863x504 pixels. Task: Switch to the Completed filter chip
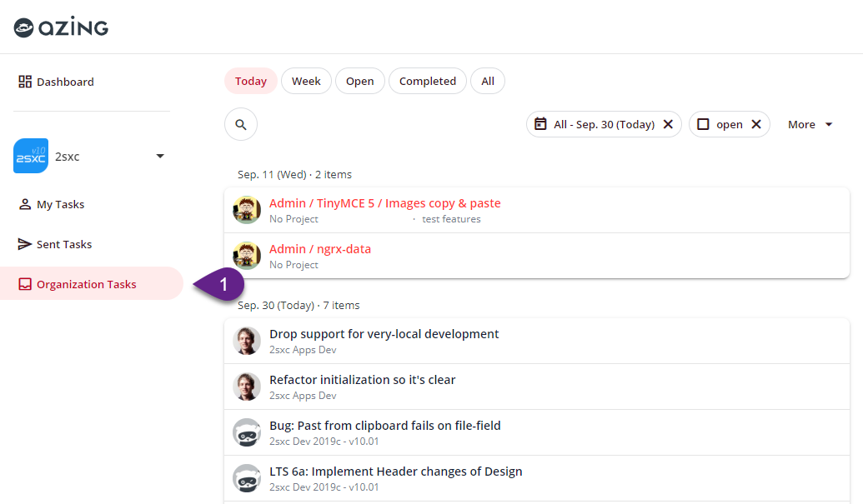(x=427, y=81)
